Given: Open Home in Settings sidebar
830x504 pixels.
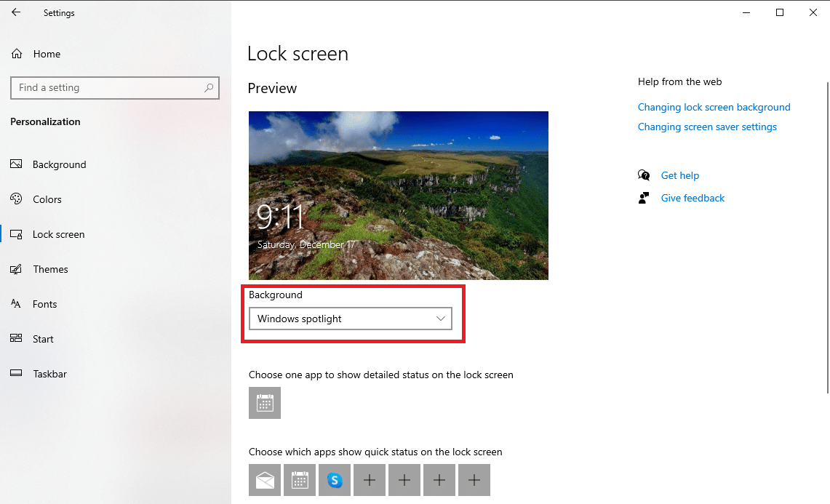Looking at the screenshot, I should coord(36,54).
